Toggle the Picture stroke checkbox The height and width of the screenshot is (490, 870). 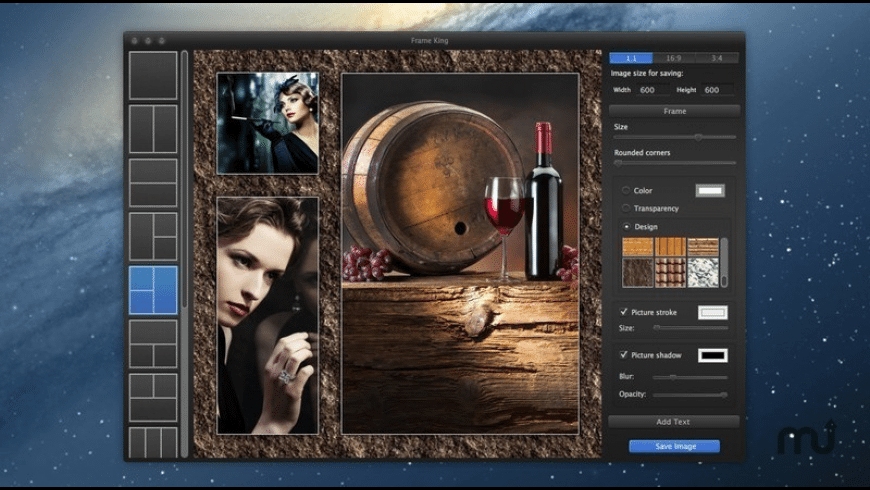point(624,313)
